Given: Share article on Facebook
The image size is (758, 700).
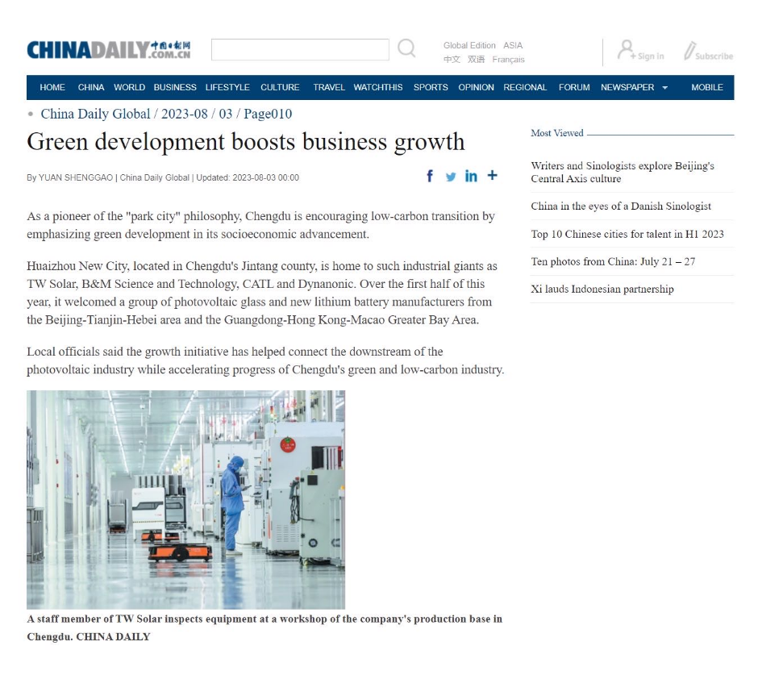Looking at the screenshot, I should click(x=430, y=177).
